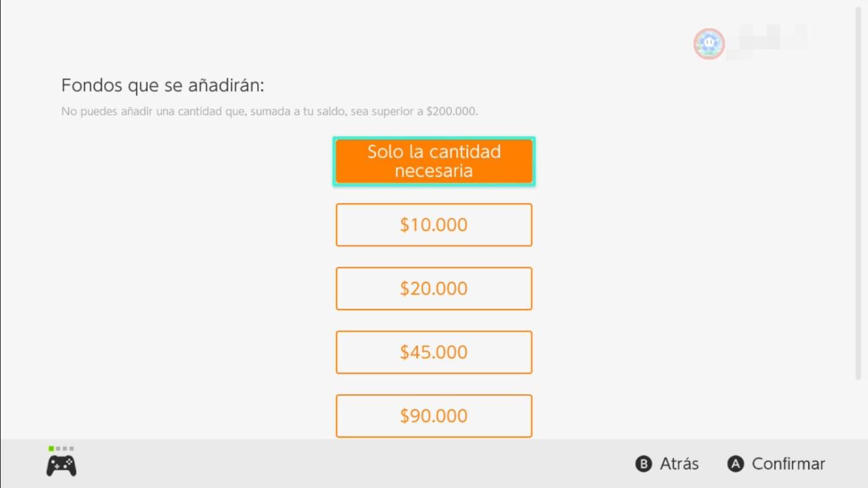The width and height of the screenshot is (868, 488).
Task: Click the grey player indicator dots
Action: pyautogui.click(x=65, y=448)
